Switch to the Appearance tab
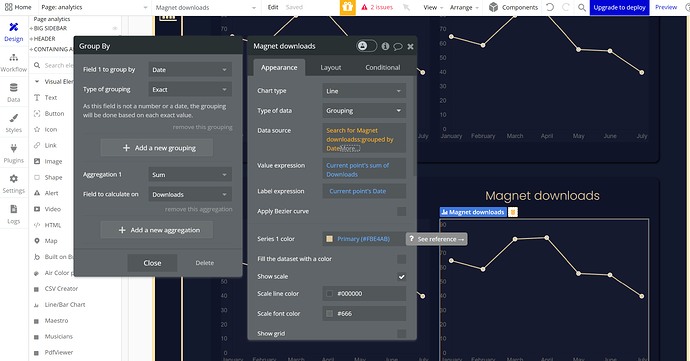 coord(279,67)
